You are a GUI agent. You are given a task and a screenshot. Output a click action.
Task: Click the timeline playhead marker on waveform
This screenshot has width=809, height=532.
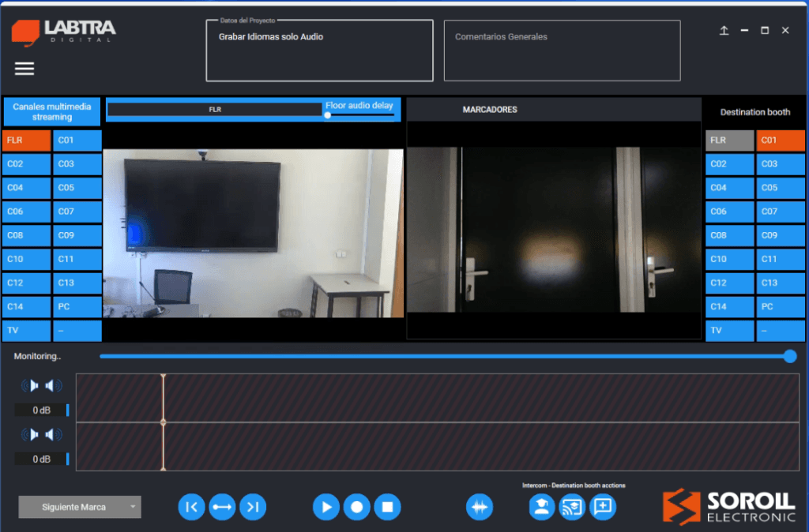coord(163,422)
